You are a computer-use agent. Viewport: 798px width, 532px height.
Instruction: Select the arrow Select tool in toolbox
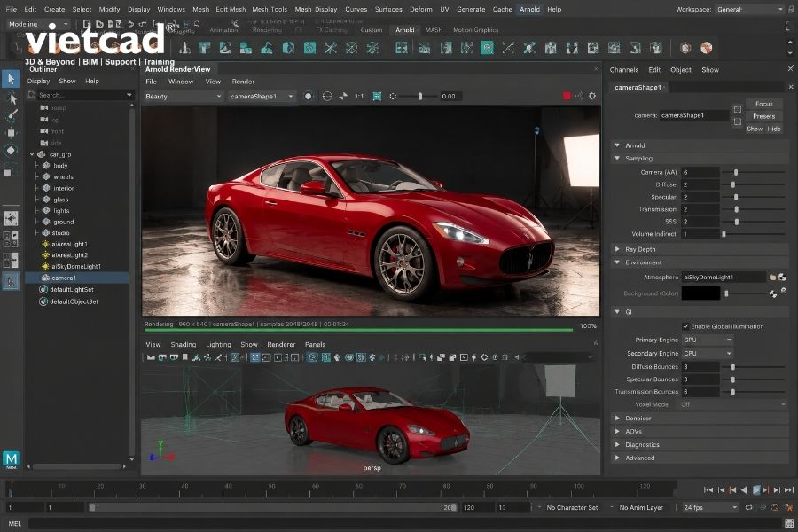click(11, 79)
